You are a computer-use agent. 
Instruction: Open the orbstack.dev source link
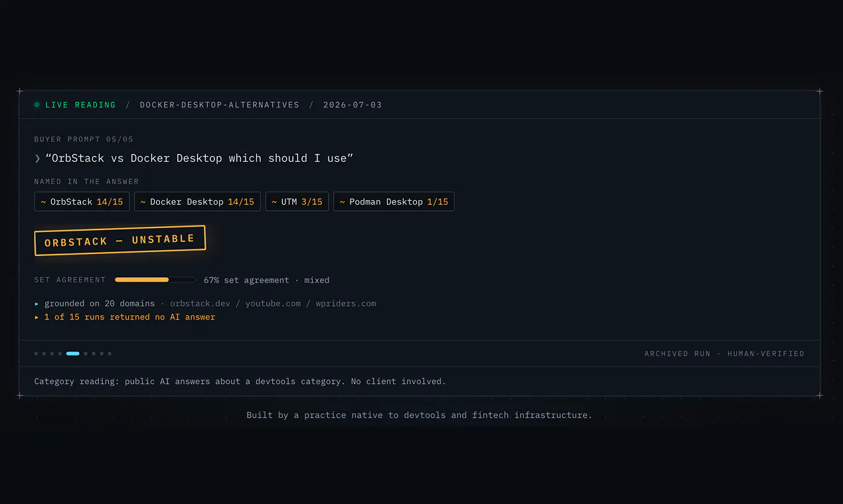pos(200,304)
